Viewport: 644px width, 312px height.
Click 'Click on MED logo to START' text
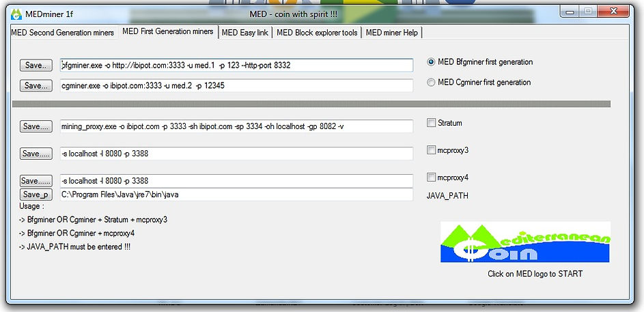pyautogui.click(x=535, y=274)
